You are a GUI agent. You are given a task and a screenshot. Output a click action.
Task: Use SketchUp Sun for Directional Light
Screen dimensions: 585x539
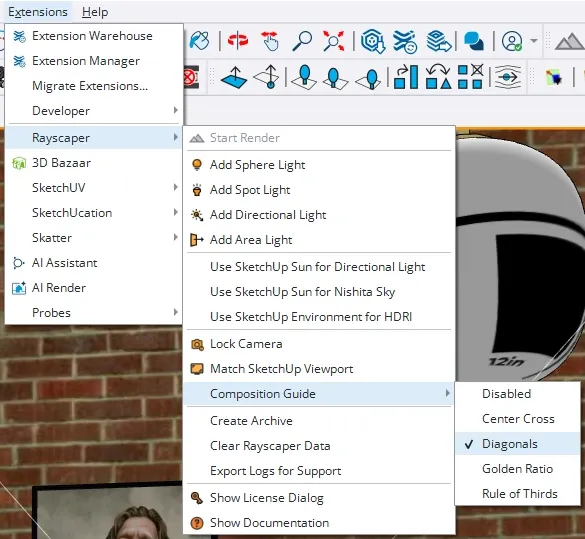(319, 267)
